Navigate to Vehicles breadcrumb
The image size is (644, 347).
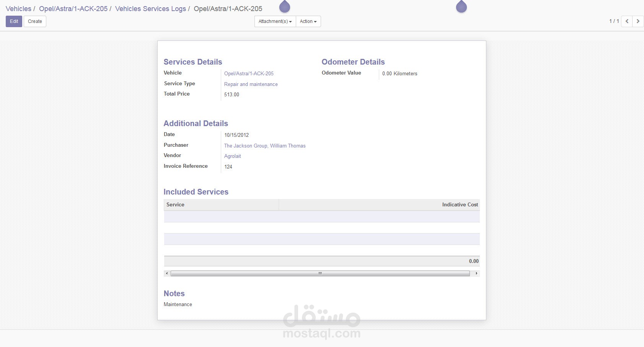click(18, 9)
